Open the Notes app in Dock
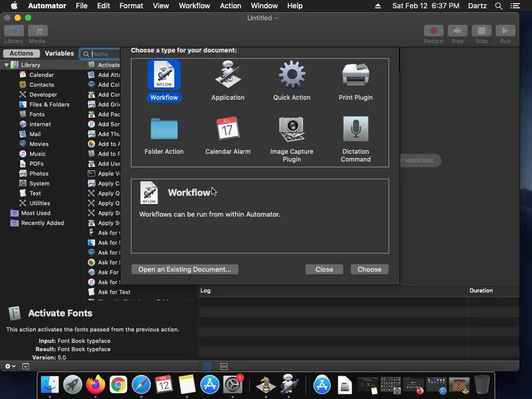This screenshot has height=399, width=532. point(187,385)
